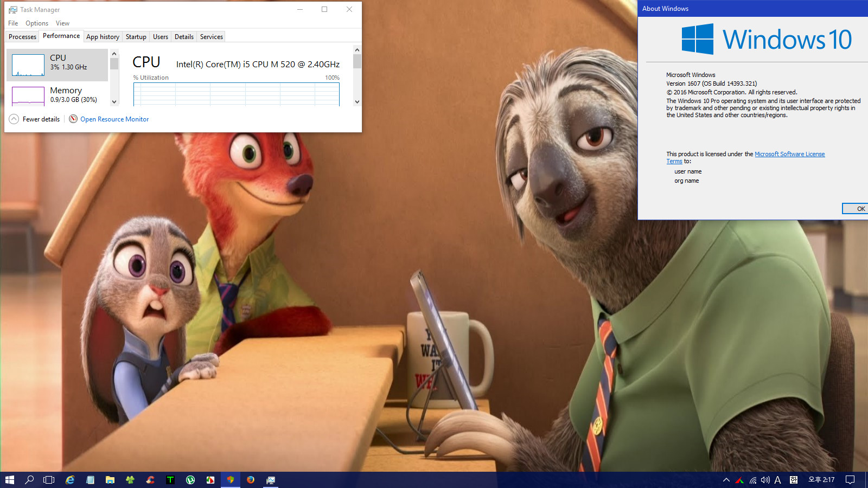Collapse Task Manager with Fewer details
Screen dimensions: 868x488
pyautogui.click(x=35, y=119)
